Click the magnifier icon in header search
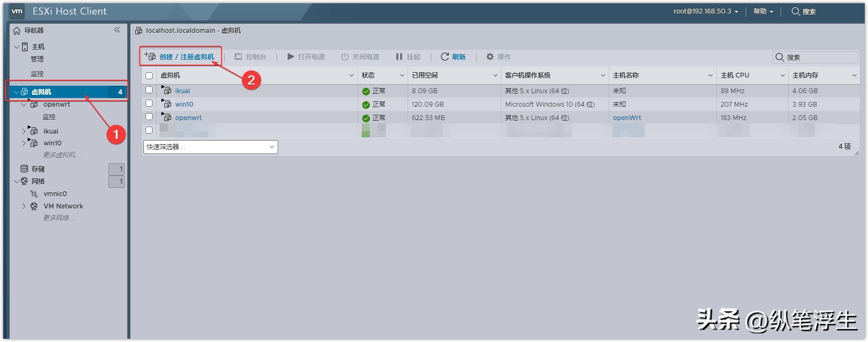 [x=796, y=11]
